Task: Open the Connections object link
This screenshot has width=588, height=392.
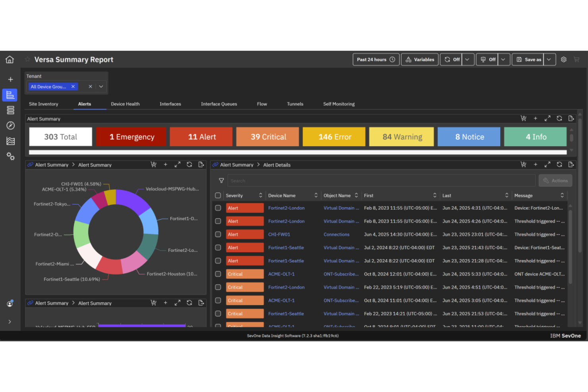Action: tap(337, 234)
